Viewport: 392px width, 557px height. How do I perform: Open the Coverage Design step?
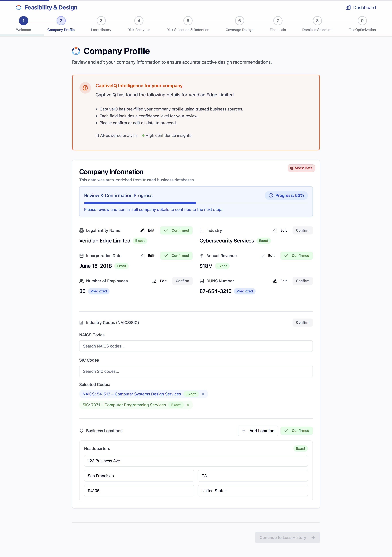tap(239, 21)
